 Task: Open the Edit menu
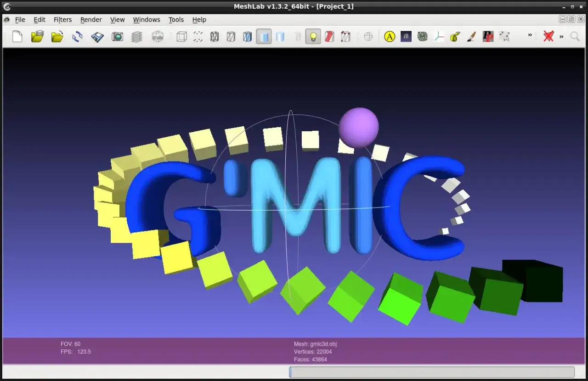tap(40, 20)
